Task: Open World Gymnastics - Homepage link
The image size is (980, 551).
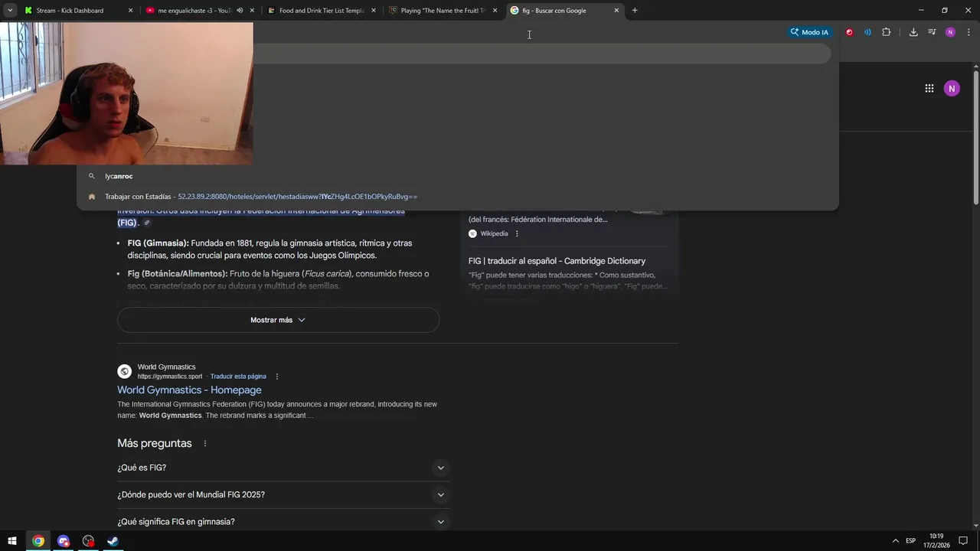Action: 189,390
